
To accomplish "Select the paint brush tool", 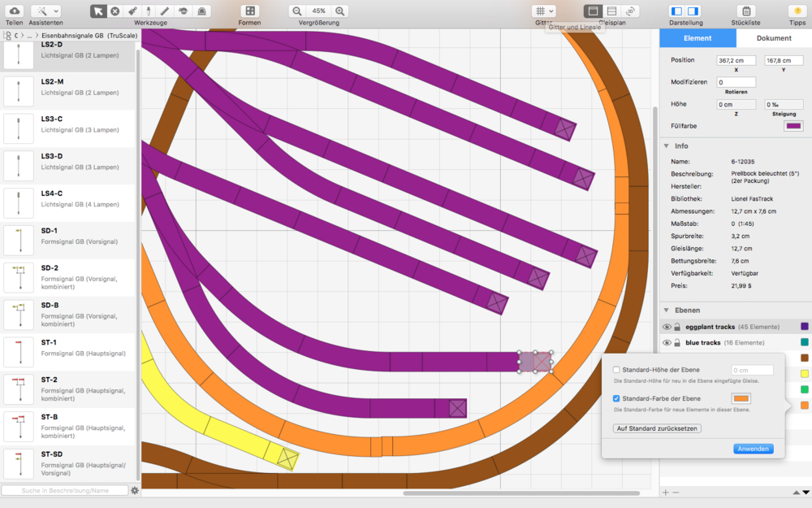I will pyautogui.click(x=132, y=11).
